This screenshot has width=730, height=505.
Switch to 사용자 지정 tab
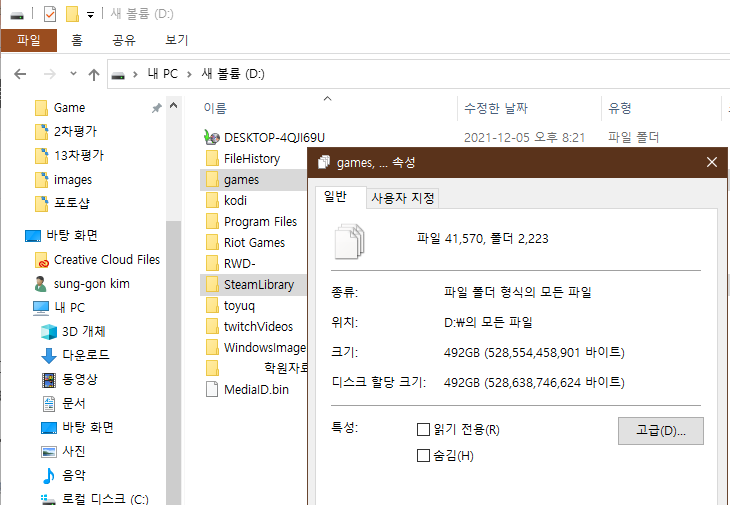click(403, 198)
